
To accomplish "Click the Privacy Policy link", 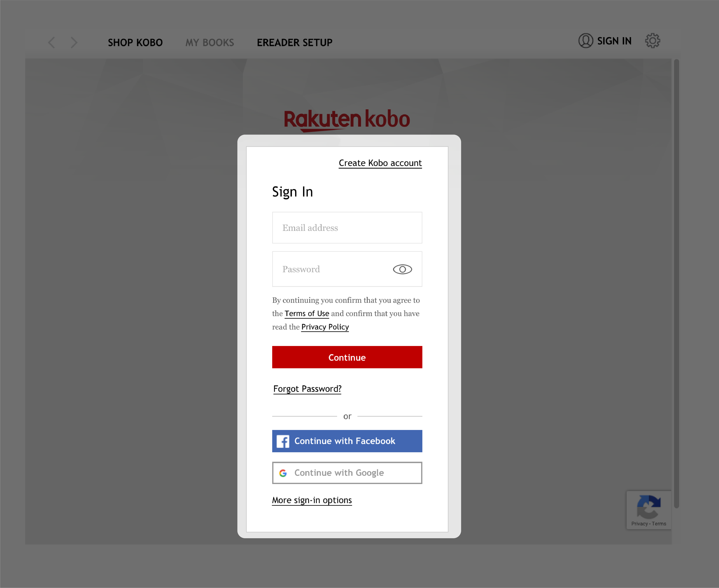I will 325,327.
